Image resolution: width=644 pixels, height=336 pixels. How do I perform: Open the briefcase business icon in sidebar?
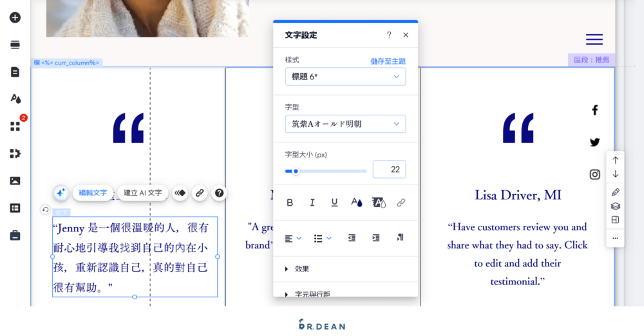coord(15,235)
